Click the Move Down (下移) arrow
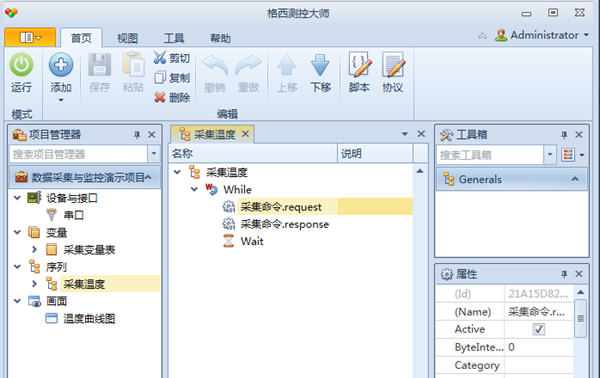This screenshot has width=600, height=378. [320, 65]
